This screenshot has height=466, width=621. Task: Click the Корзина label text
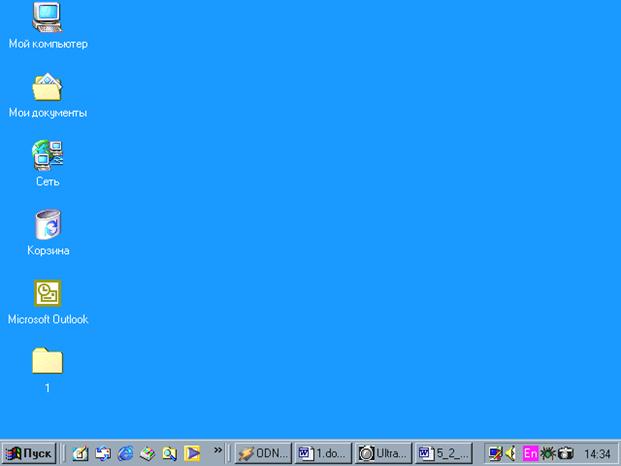click(x=48, y=250)
